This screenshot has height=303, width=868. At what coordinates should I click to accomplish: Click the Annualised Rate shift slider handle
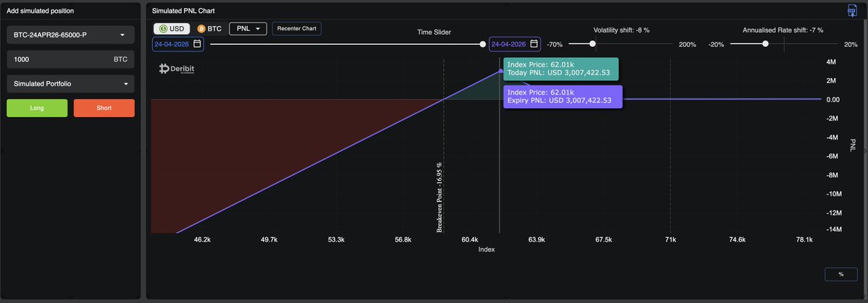click(x=766, y=43)
